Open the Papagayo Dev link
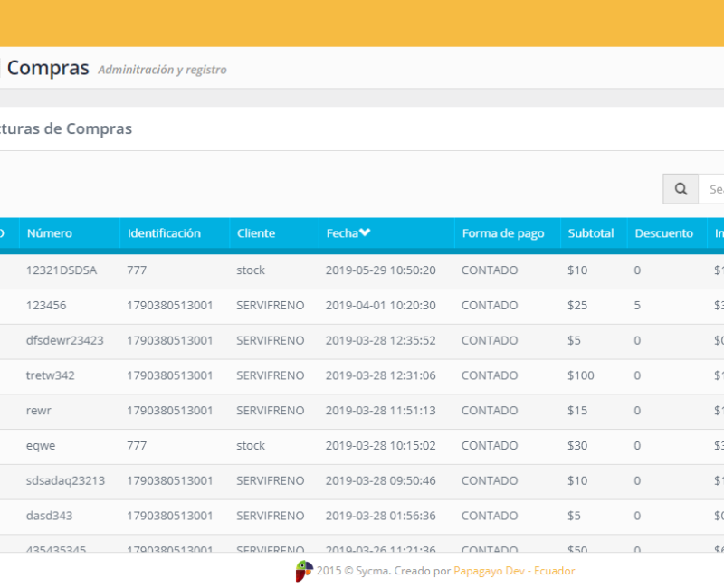Image resolution: width=724 pixels, height=588 pixels. click(x=490, y=570)
